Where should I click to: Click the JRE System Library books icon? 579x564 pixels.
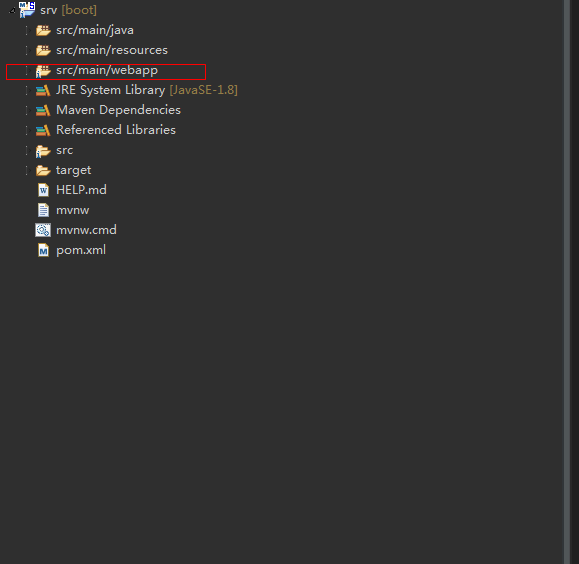tap(43, 90)
